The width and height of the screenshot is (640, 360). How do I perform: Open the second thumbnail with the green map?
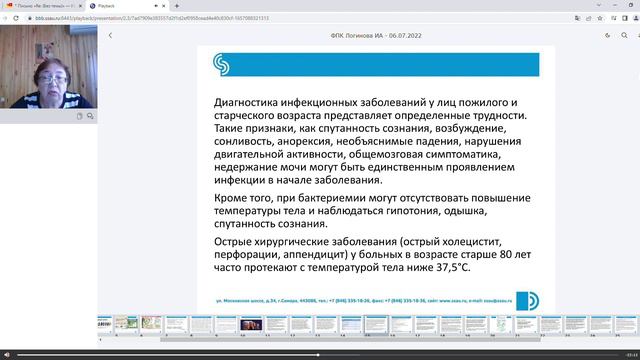point(126,325)
